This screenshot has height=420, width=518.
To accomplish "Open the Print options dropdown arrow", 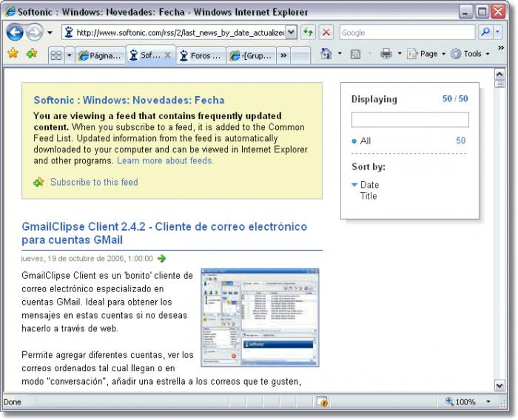I will pos(399,53).
